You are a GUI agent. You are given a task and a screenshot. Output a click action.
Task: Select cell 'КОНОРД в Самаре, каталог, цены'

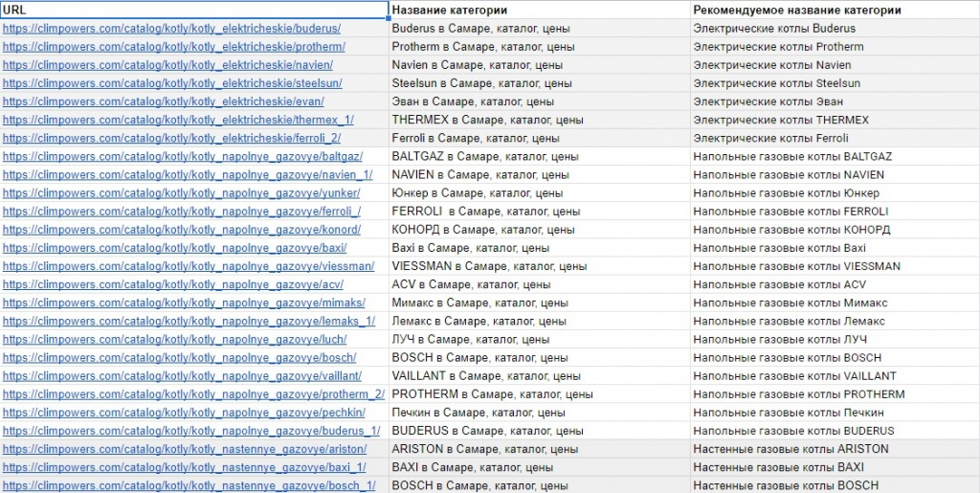coord(483,230)
